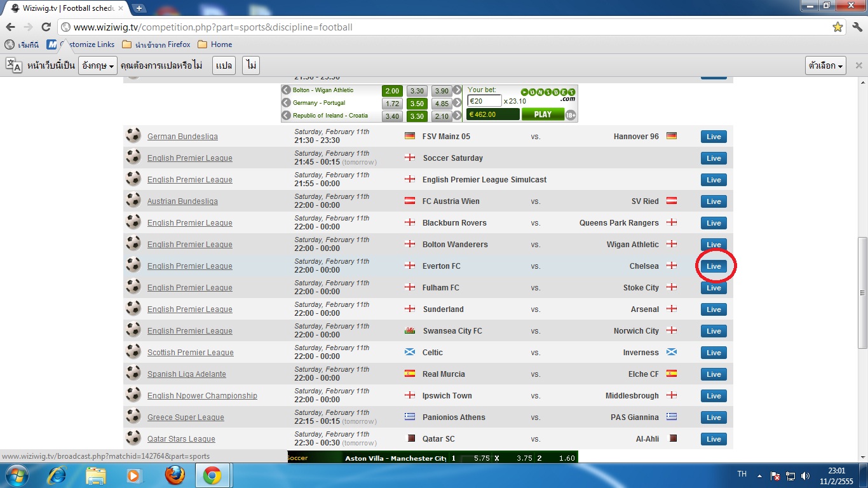Viewport: 868px width, 488px height.
Task: Open a new tab with the plus button
Action: click(139, 8)
